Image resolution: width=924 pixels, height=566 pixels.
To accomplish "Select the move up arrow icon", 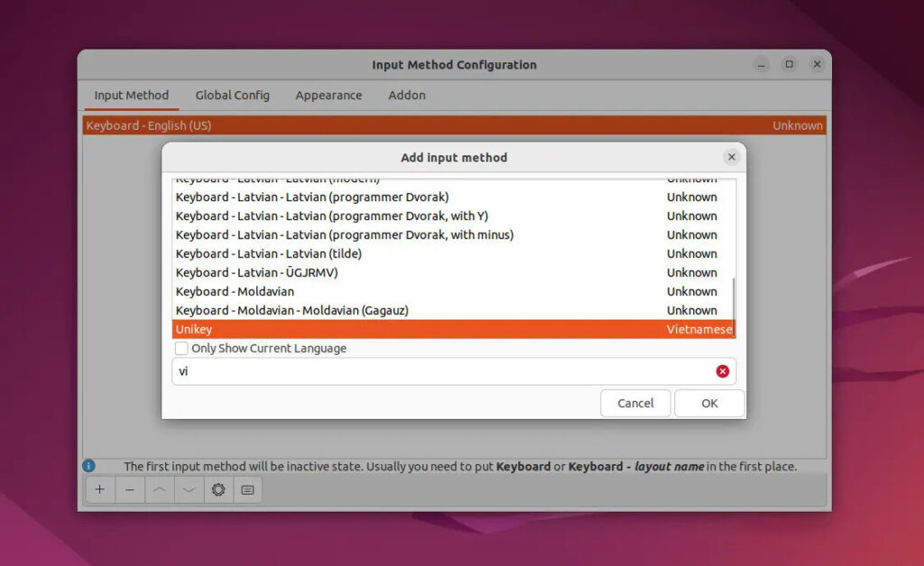I will coord(159,489).
